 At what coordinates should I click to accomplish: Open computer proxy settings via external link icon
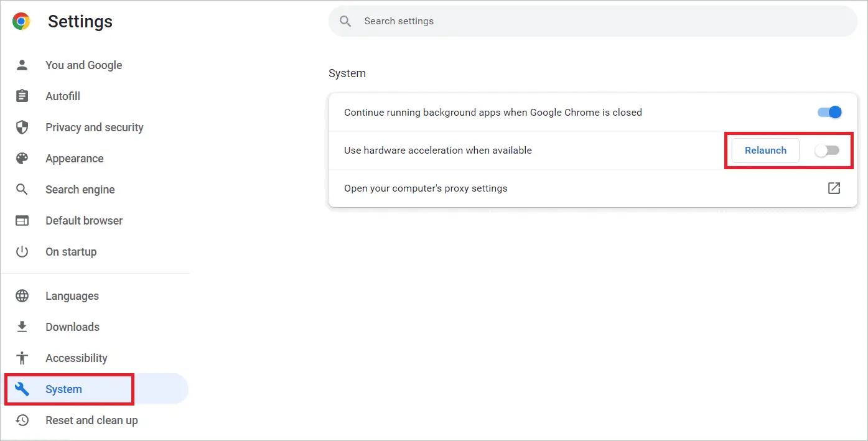[834, 188]
